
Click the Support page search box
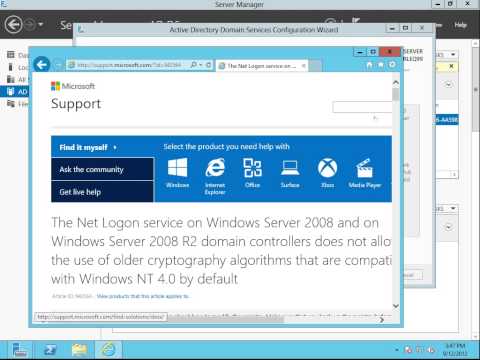(362, 107)
